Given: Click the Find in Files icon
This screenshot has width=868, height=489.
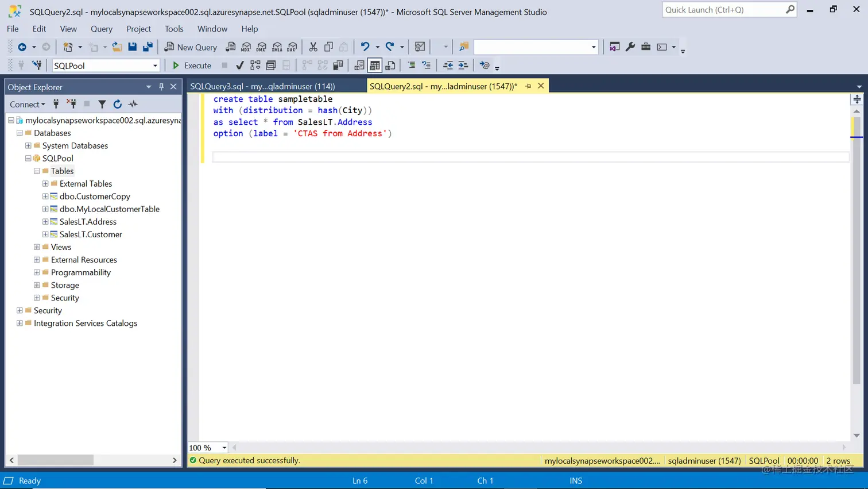Looking at the screenshot, I should point(464,47).
